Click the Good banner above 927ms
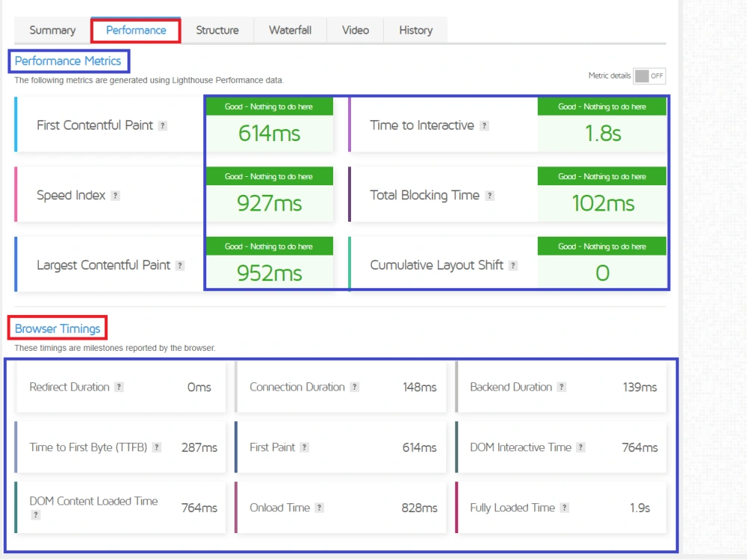747x560 pixels. tap(269, 177)
